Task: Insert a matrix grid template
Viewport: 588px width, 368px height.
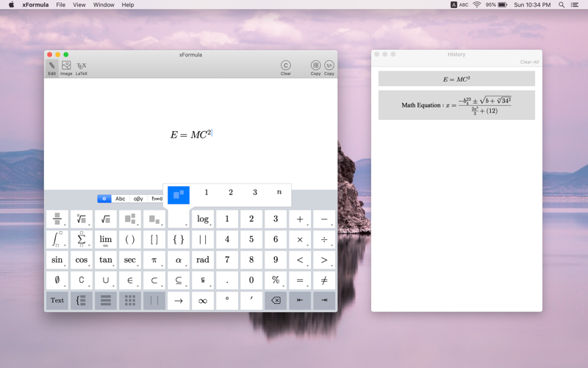Action: point(130,300)
